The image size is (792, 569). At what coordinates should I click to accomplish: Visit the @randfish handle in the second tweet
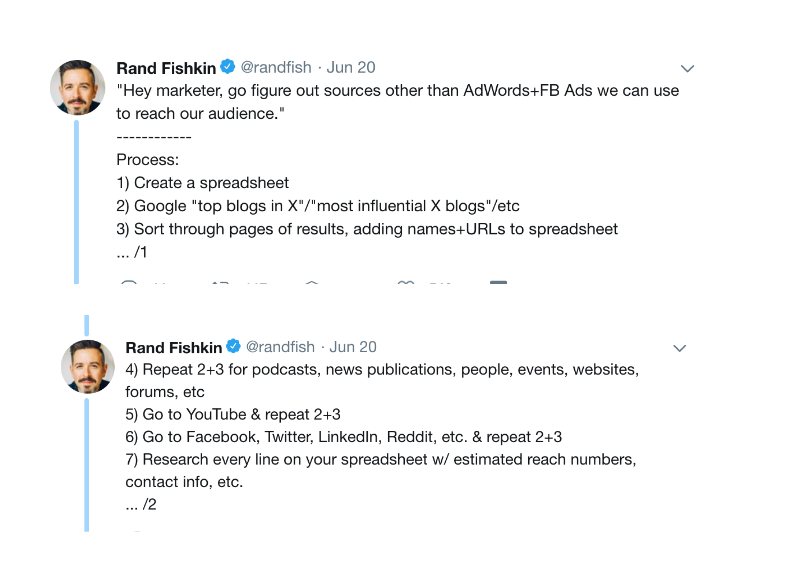click(280, 347)
